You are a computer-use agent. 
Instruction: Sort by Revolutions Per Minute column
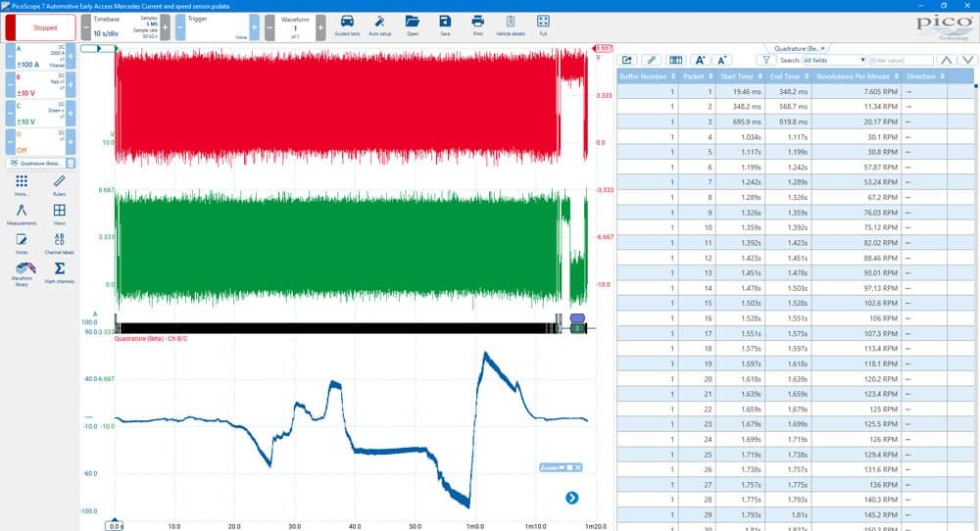tap(857, 76)
